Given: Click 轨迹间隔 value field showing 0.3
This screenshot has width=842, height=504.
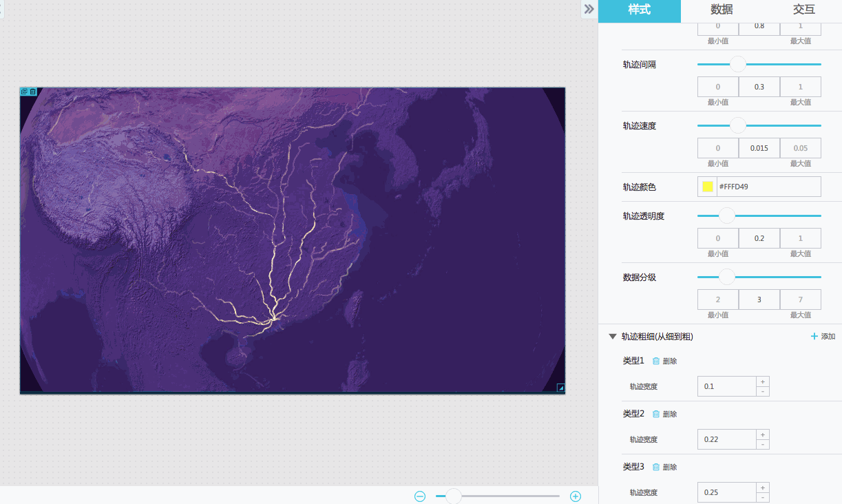Looking at the screenshot, I should coord(759,87).
